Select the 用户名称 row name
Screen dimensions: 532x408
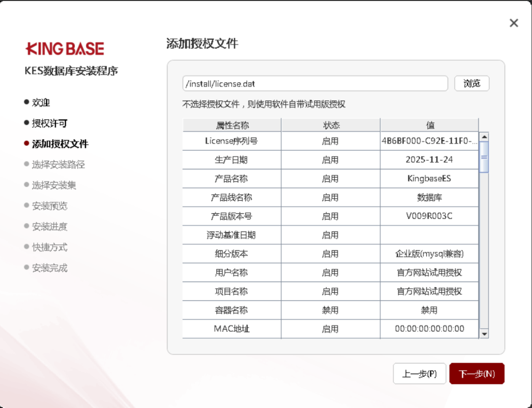tap(231, 272)
